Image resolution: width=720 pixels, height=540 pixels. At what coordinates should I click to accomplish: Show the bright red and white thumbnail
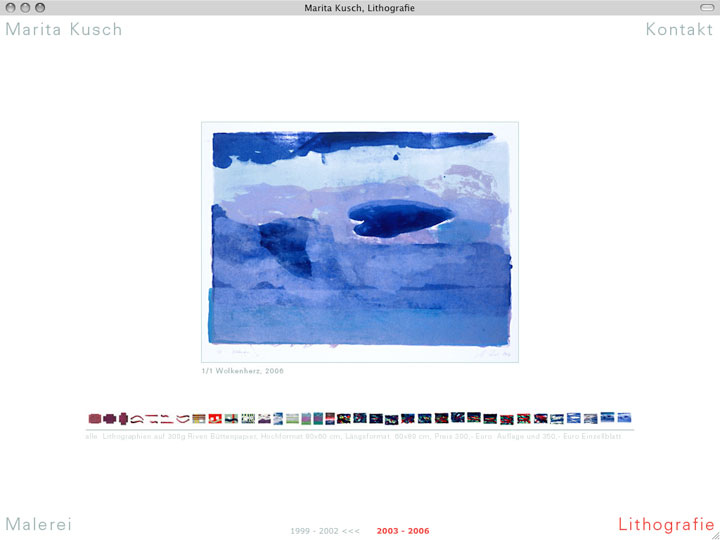click(x=215, y=418)
